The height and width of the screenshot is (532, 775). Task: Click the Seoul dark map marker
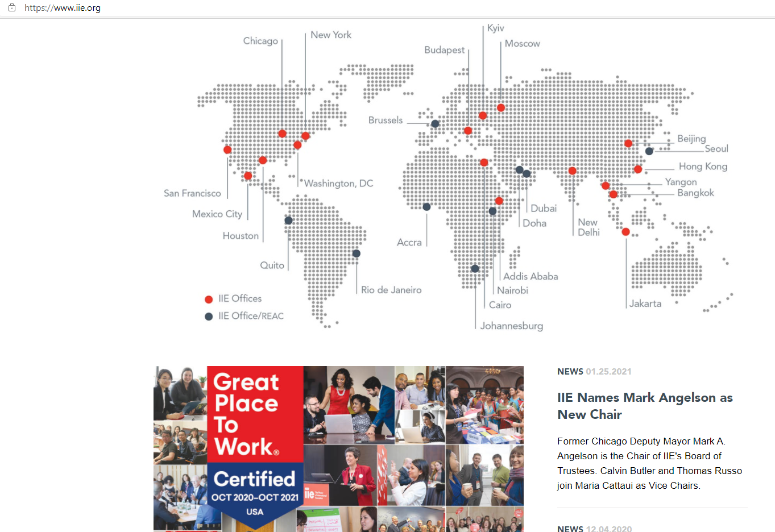tap(649, 151)
